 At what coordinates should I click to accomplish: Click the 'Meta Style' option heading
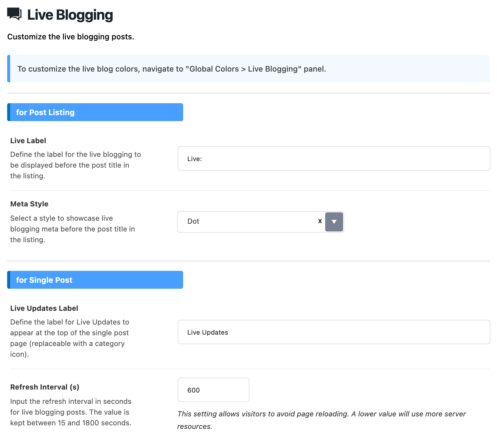tap(29, 204)
